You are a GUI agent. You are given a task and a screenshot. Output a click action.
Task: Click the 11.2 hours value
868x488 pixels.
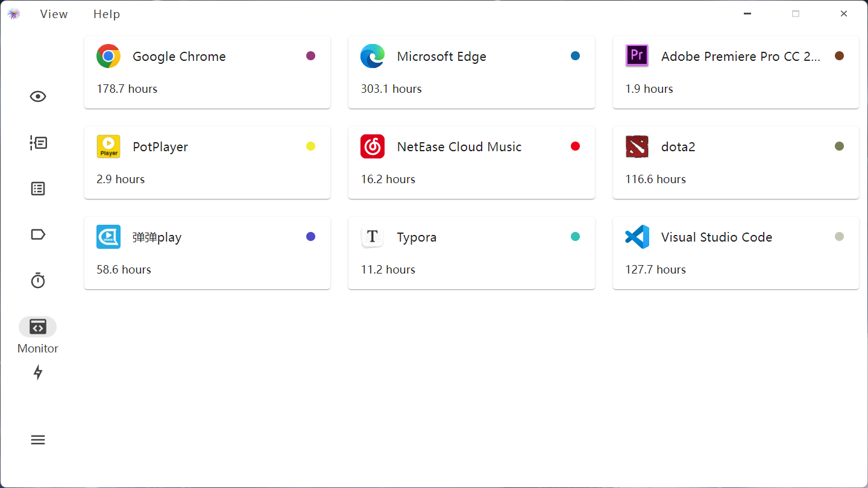click(x=388, y=269)
